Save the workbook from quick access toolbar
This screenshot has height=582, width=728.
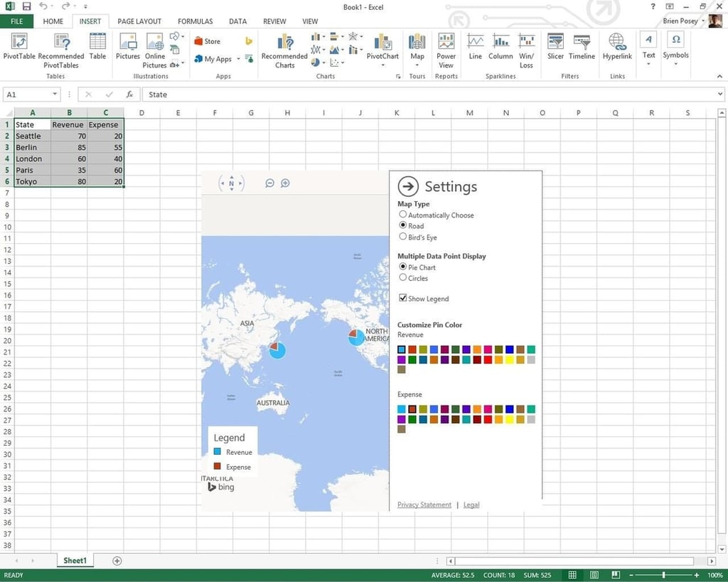click(x=26, y=6)
